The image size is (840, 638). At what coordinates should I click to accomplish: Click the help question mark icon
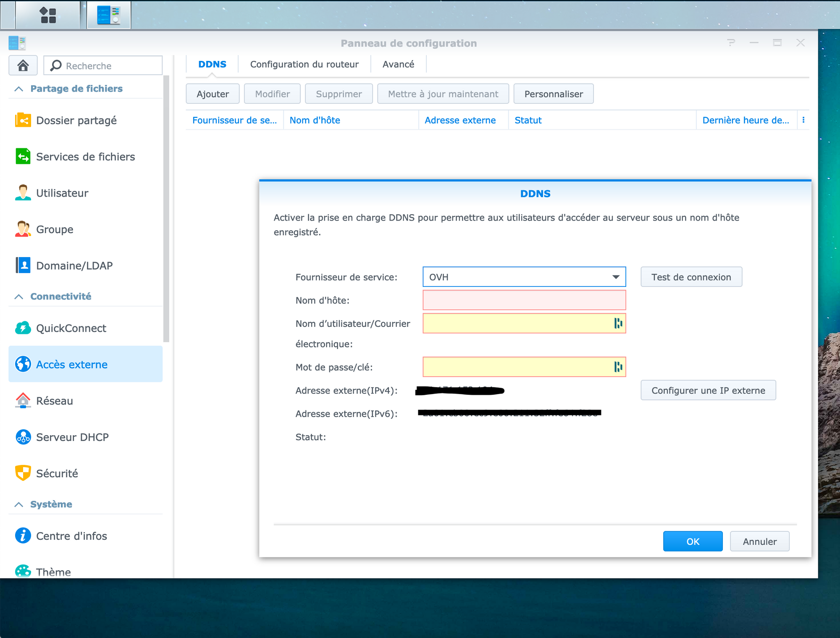click(x=731, y=42)
